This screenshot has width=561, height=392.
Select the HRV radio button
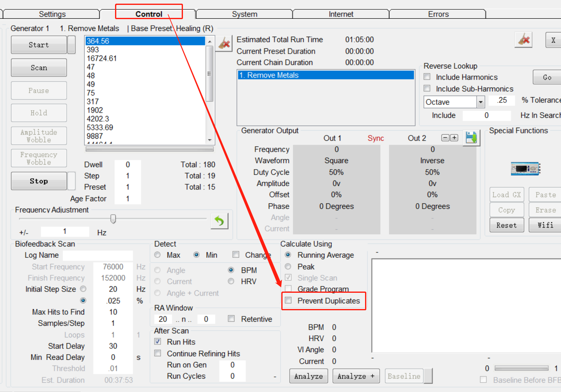tap(231, 281)
